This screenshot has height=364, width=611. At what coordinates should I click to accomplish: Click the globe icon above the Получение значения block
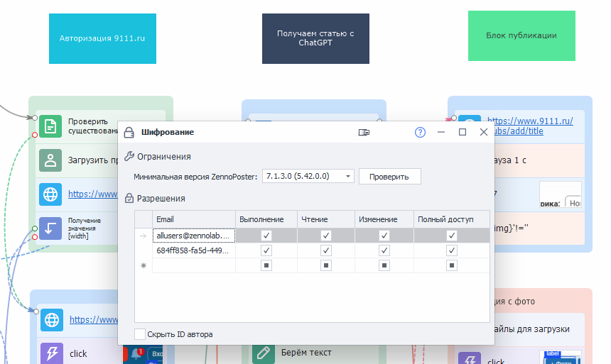50,194
